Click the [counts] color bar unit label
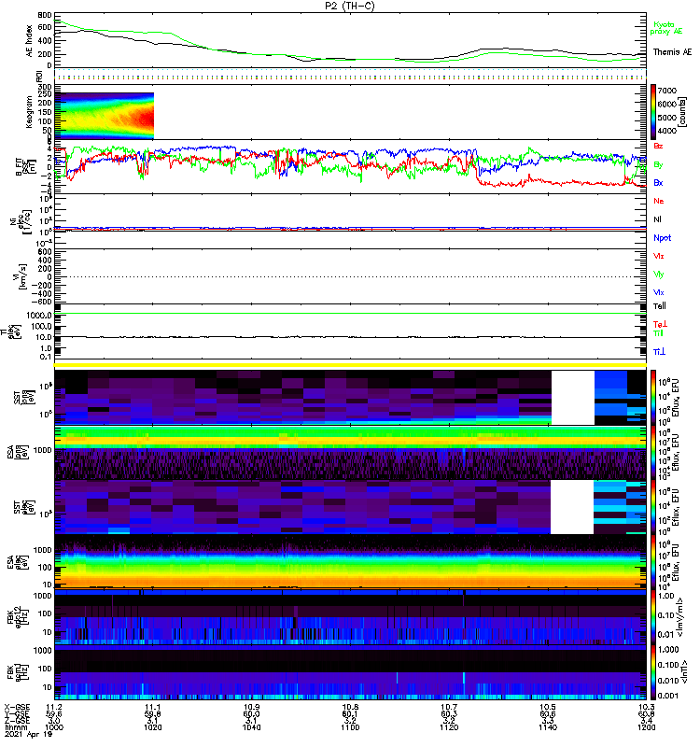 click(683, 112)
